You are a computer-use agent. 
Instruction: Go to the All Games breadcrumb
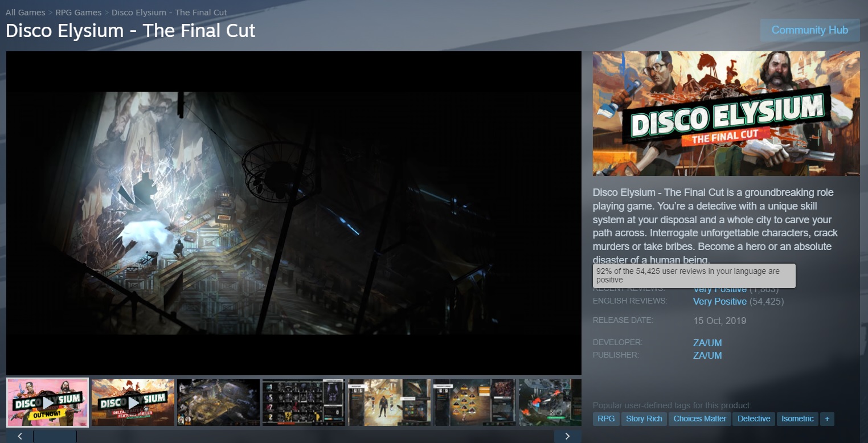[x=25, y=13]
